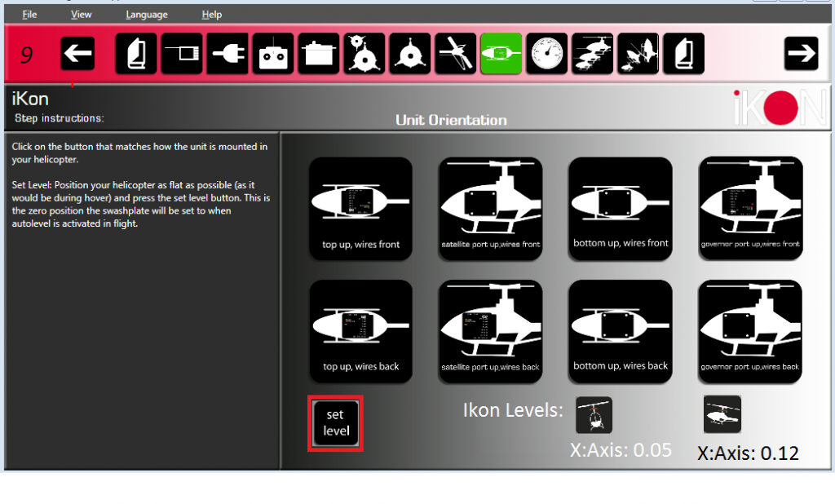Advance with the right arrow button
The image size is (835, 504).
(801, 53)
